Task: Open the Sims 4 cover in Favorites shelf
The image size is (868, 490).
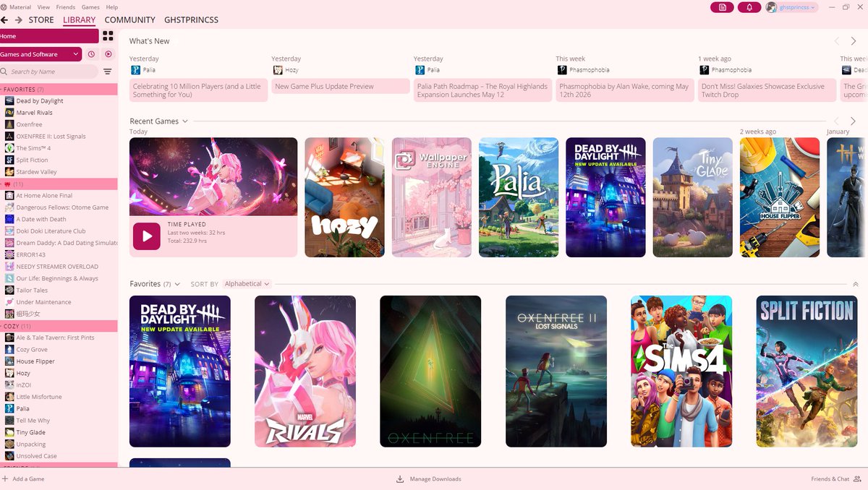Action: pos(681,371)
